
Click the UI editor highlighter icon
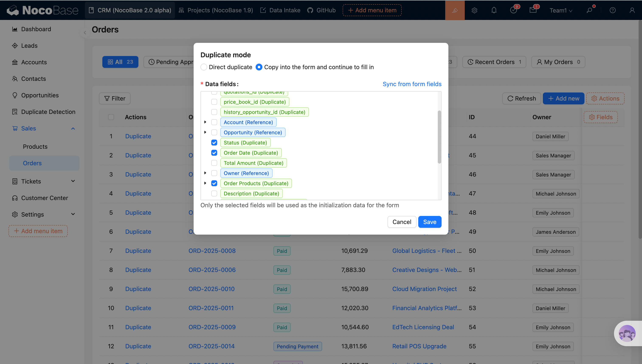(455, 10)
